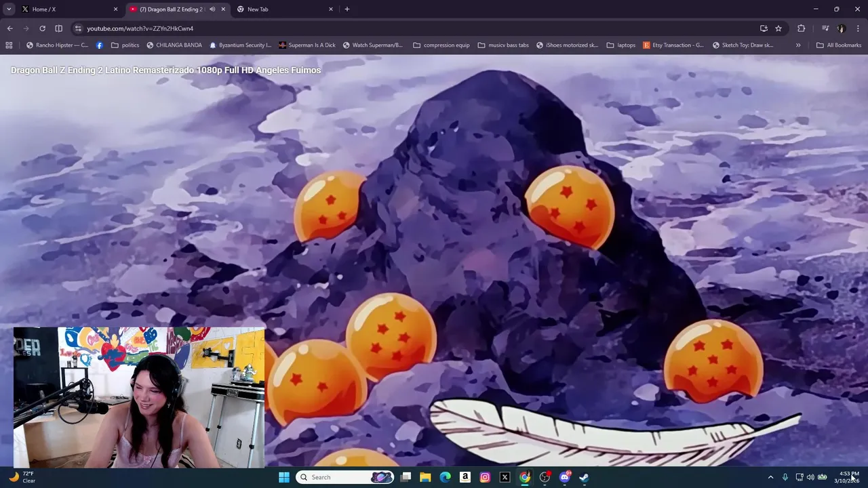Open the Sketch Toy: Draw sk... bookmark

[x=743, y=45]
